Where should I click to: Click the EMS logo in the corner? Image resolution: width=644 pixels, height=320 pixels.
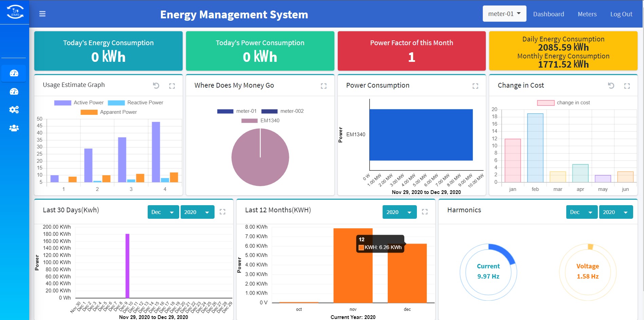tap(15, 12)
